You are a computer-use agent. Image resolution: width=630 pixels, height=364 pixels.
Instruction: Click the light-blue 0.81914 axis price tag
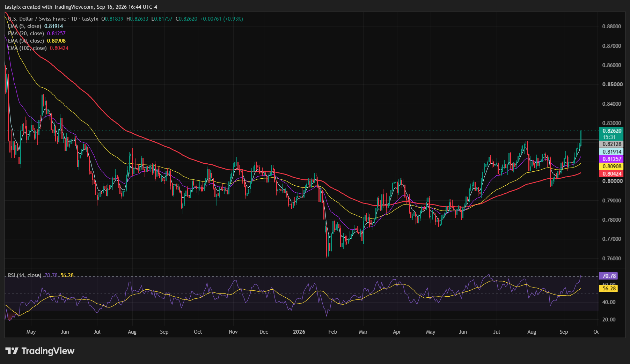[611, 152]
